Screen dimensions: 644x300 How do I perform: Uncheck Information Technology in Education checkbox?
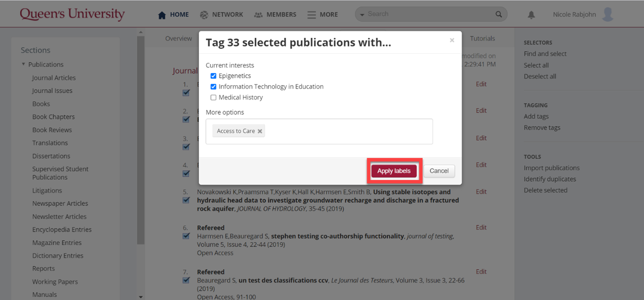pyautogui.click(x=213, y=87)
